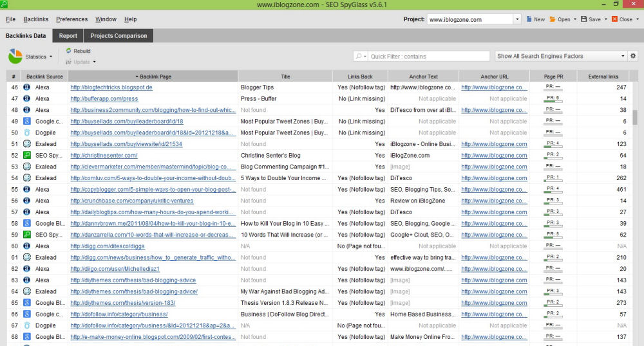Click the 'Press - Buffer' title cell

click(259, 99)
